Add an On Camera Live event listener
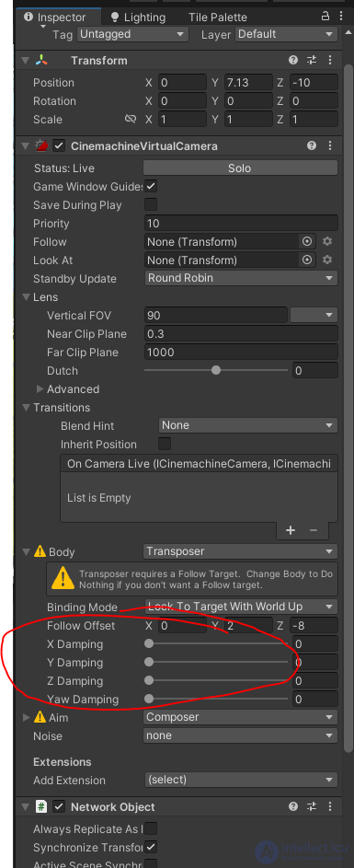This screenshot has width=354, height=868. [x=291, y=530]
